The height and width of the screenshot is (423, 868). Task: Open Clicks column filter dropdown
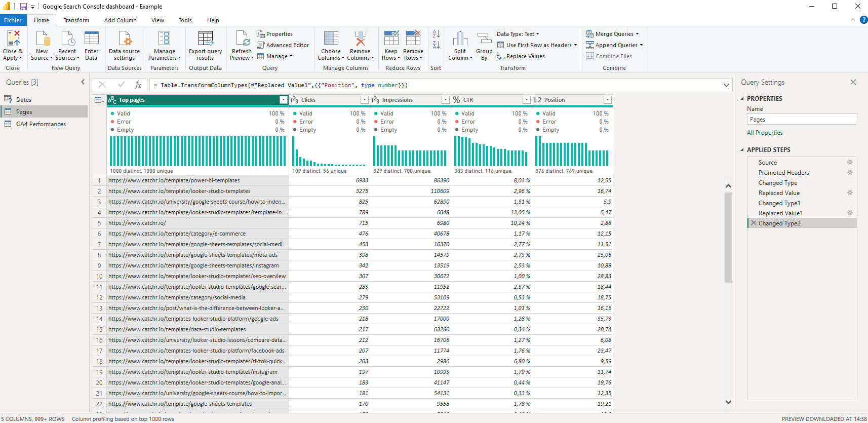pyautogui.click(x=365, y=100)
